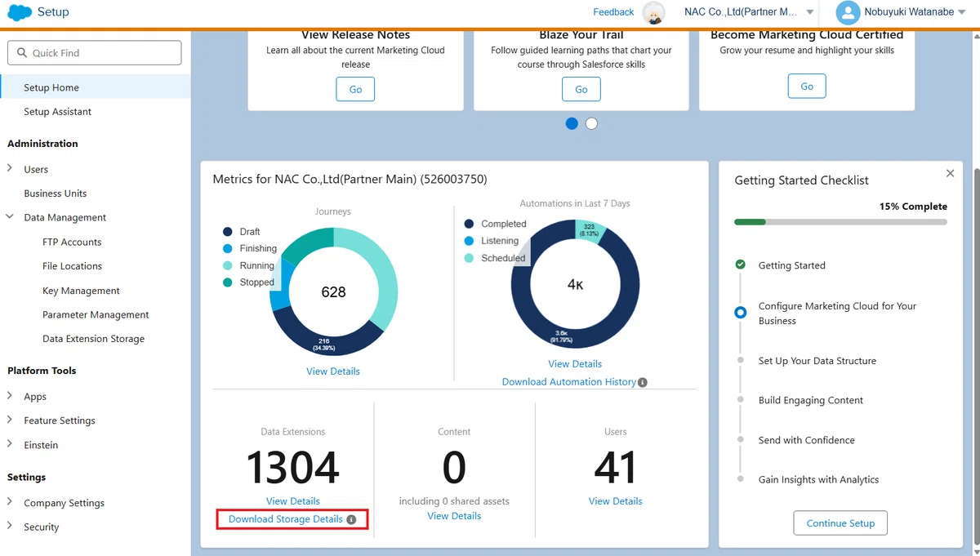Toggle the Completed legend entry in Automations
The height and width of the screenshot is (556, 980).
coord(495,224)
